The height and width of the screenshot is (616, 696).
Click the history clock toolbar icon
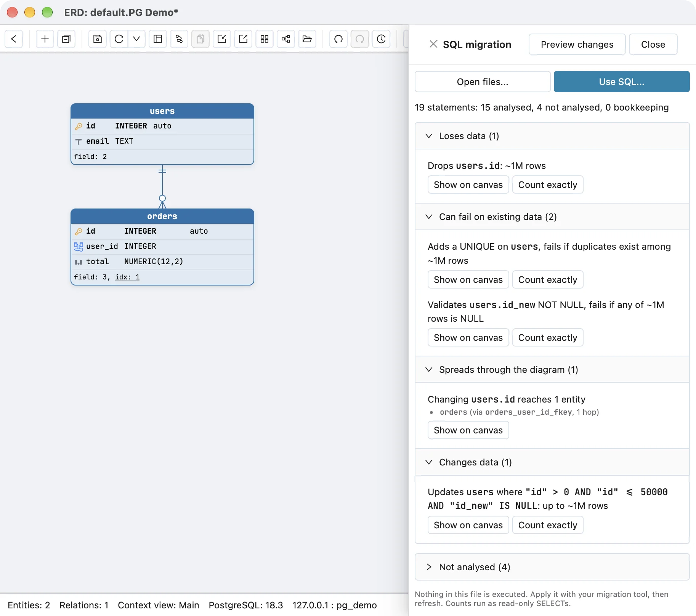(x=381, y=39)
